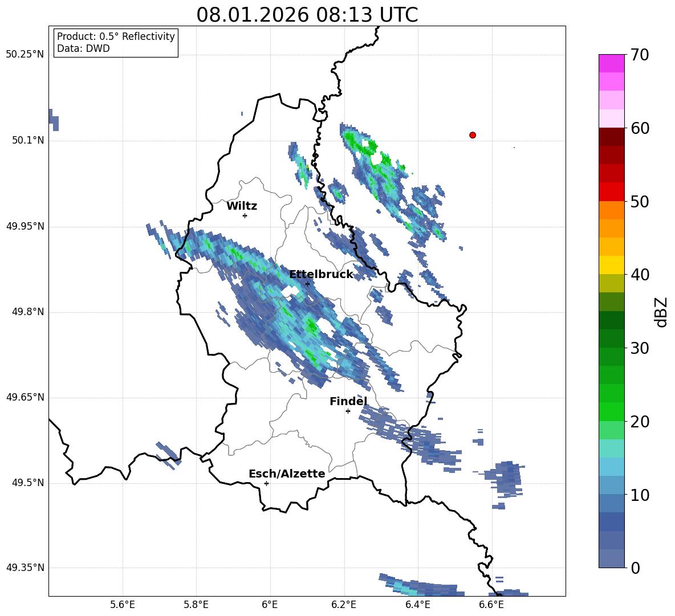Click the 49.95°N latitude label
The width and height of the screenshot is (675, 616).
(25, 226)
